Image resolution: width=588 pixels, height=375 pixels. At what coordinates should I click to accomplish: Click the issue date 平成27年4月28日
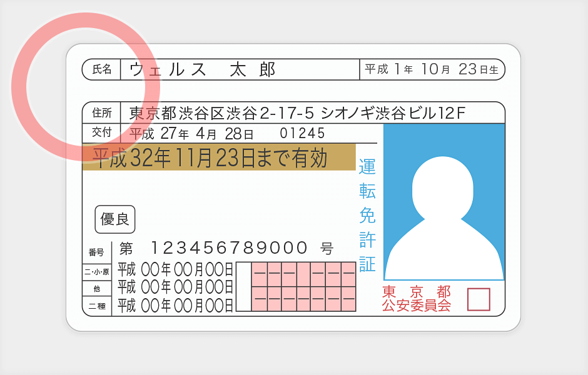(191, 133)
